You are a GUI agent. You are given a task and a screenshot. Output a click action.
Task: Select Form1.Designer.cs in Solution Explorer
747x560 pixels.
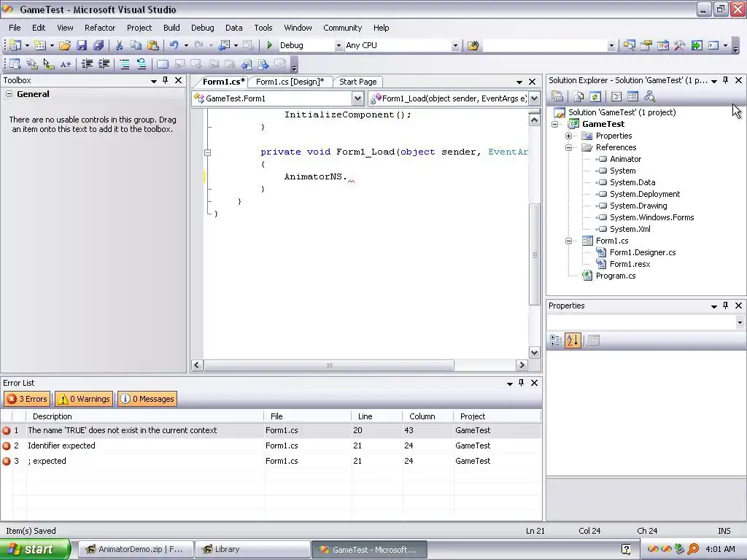pos(642,252)
